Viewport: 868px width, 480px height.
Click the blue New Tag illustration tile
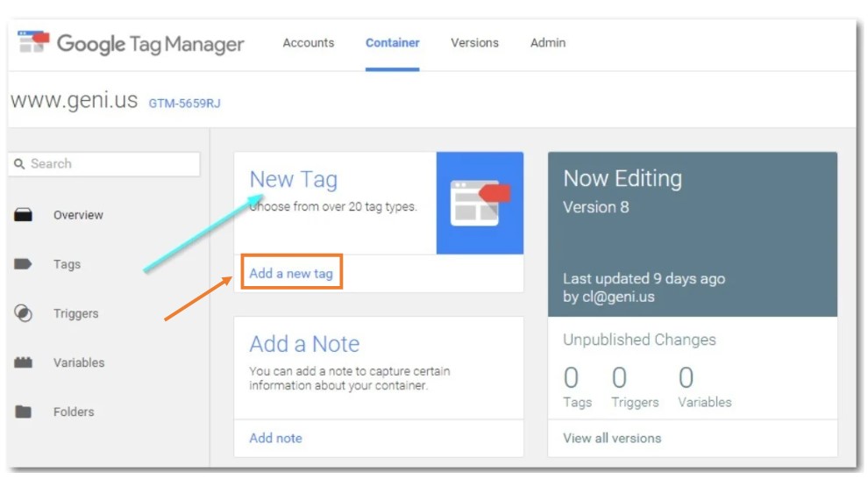480,203
